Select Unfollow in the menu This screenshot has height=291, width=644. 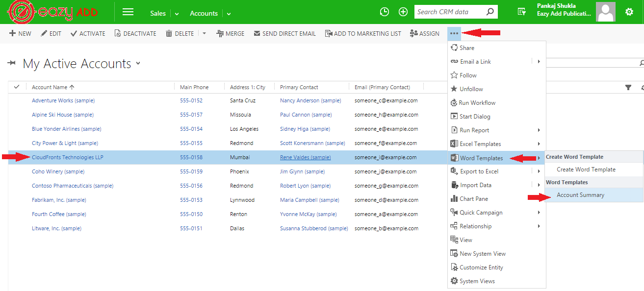pyautogui.click(x=496, y=89)
